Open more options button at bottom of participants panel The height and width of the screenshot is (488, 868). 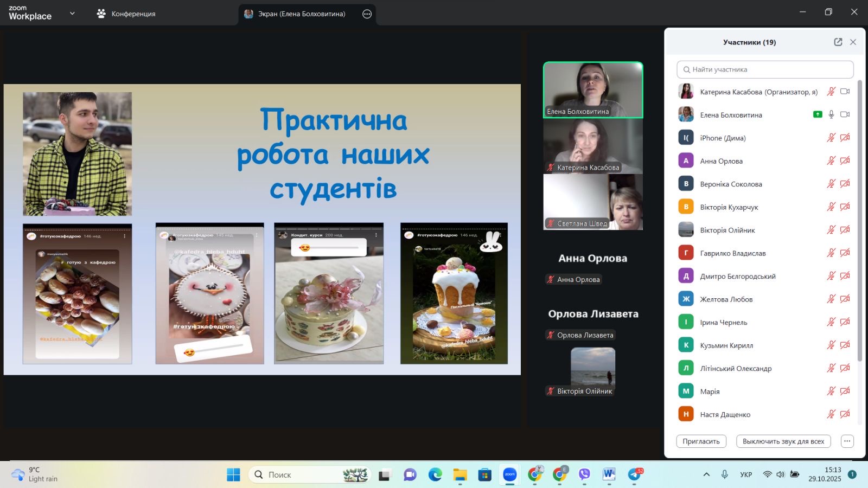click(x=847, y=441)
